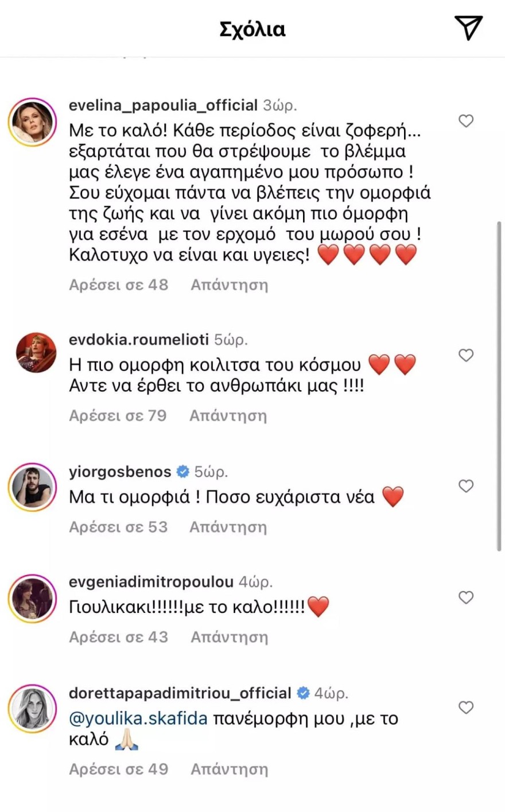The width and height of the screenshot is (505, 812).
Task: Toggle like on Evelina's comment heart
Action: click(466, 121)
